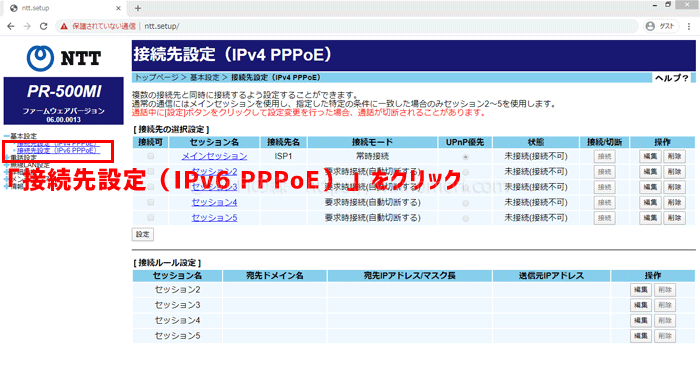Edit the セッション3 connection rule
The height and width of the screenshot is (372, 700).
pos(641,305)
